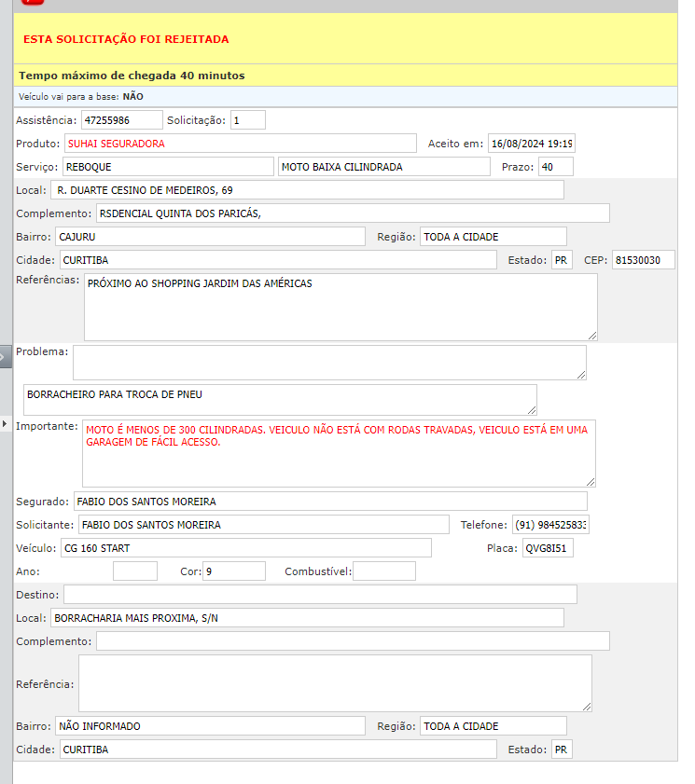Click the MOTO BAIXA CILINDRADA field
695x784 pixels.
pyautogui.click(x=383, y=167)
